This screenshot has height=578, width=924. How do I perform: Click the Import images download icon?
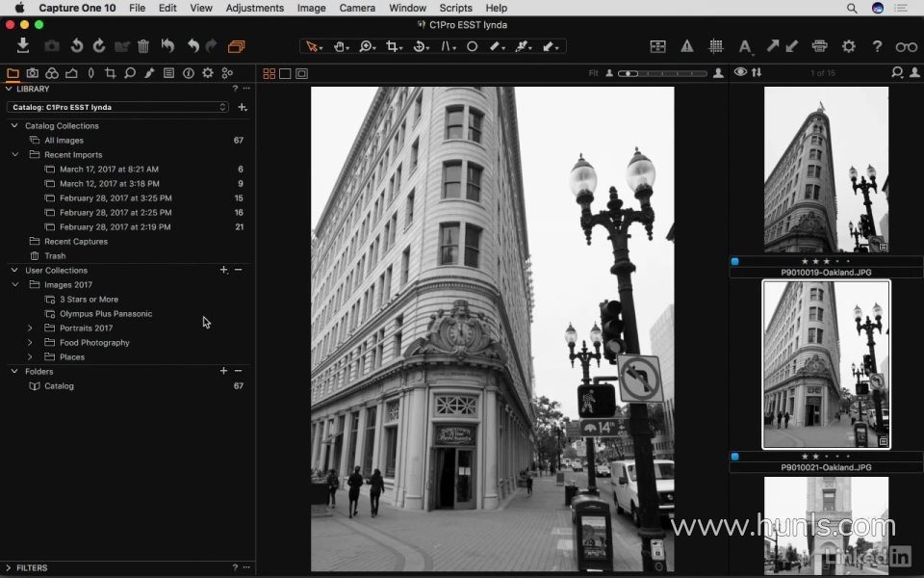point(23,45)
